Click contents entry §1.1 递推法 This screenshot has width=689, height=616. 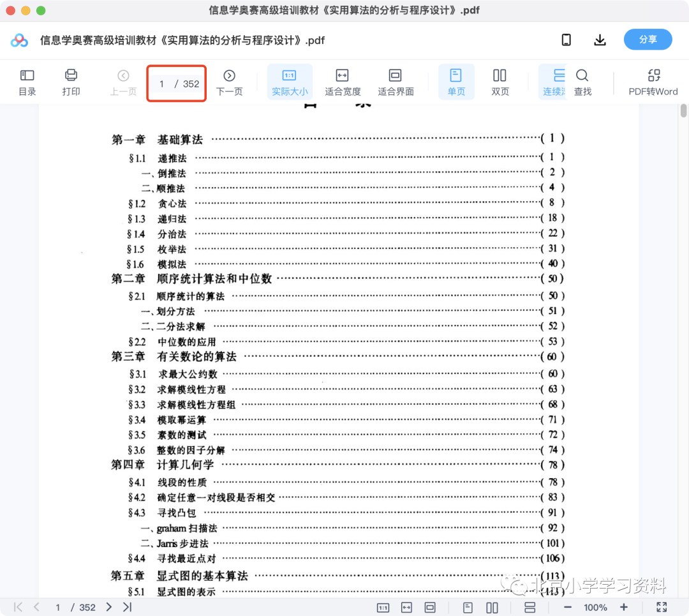coord(346,158)
